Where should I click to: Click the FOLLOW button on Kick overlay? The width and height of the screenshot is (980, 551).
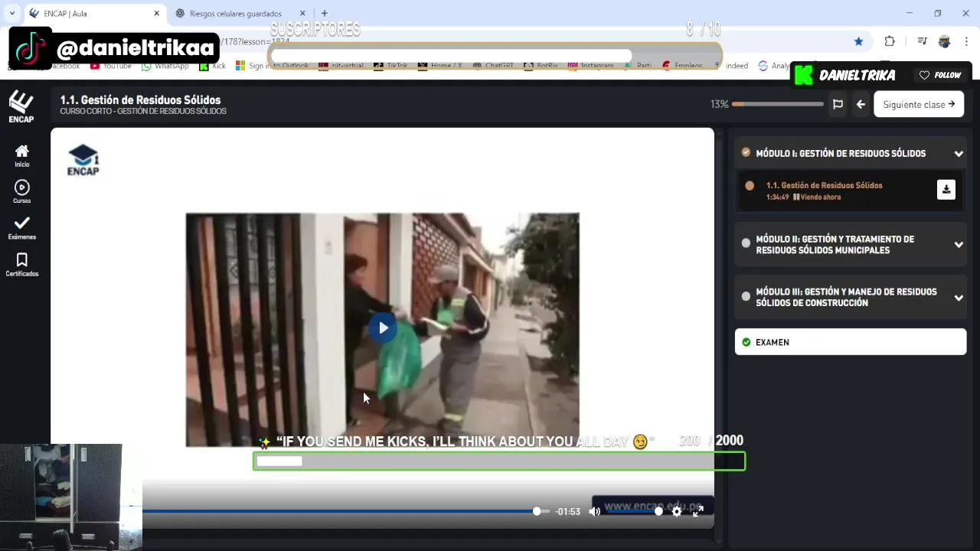point(941,75)
